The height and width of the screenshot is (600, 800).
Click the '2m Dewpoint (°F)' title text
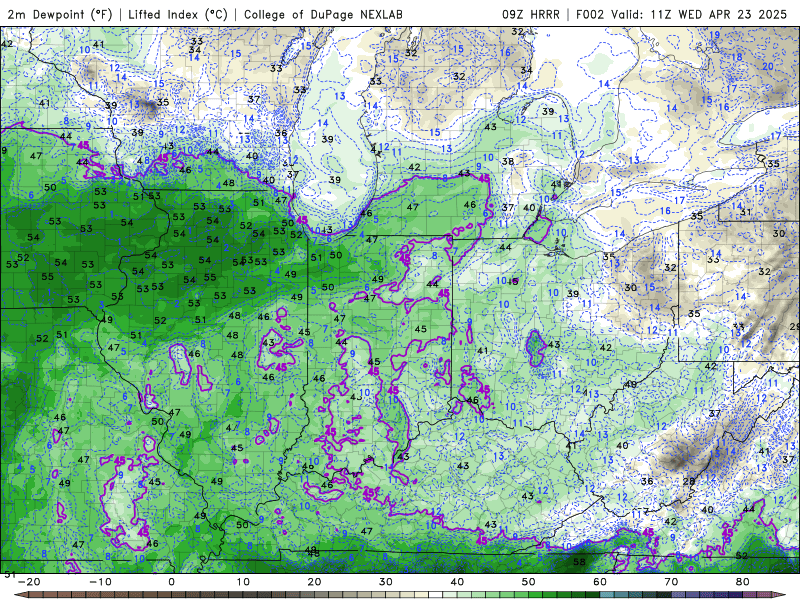click(60, 14)
